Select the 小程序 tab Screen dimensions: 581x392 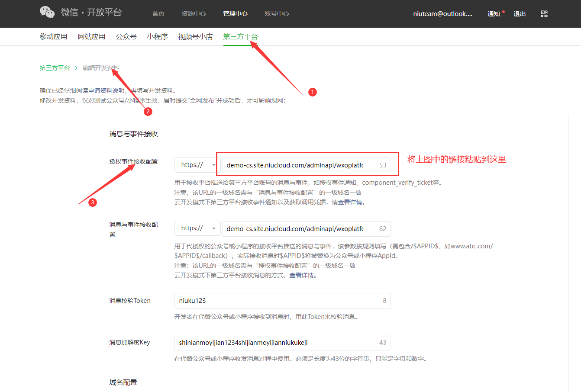tap(157, 37)
